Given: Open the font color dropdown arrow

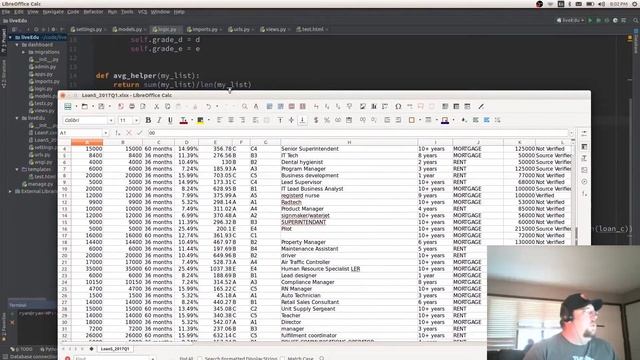Looking at the screenshot, I should click(192, 120).
